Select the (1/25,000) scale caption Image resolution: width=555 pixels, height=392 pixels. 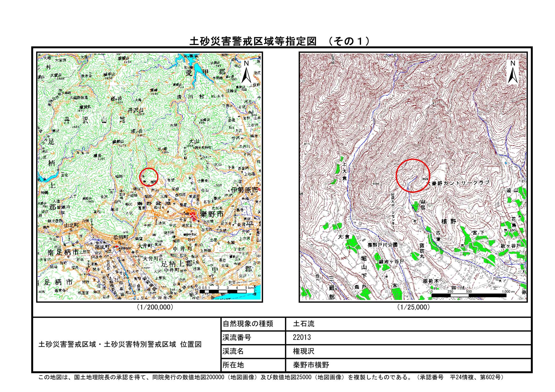click(413, 307)
